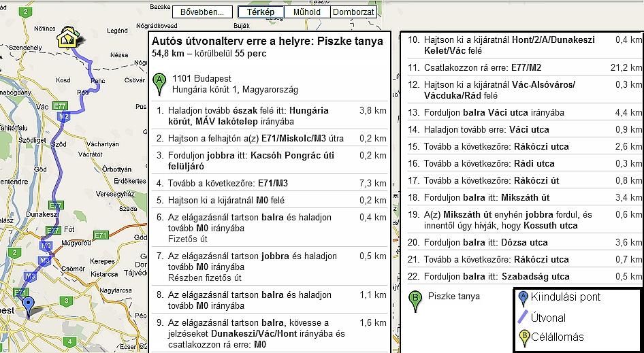Image resolution: width=644 pixels, height=353 pixels.
Task: Click the Penc village label on the map
Action: pos(98,81)
